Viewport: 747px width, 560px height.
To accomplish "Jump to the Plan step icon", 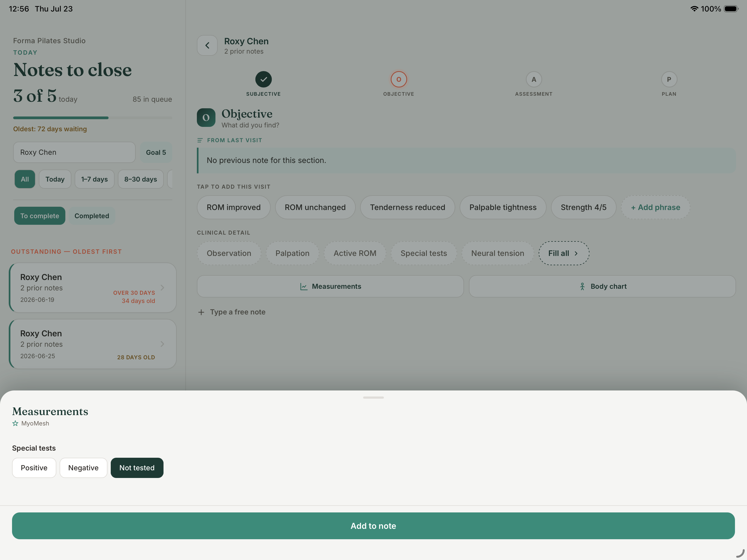I will pos(669,79).
